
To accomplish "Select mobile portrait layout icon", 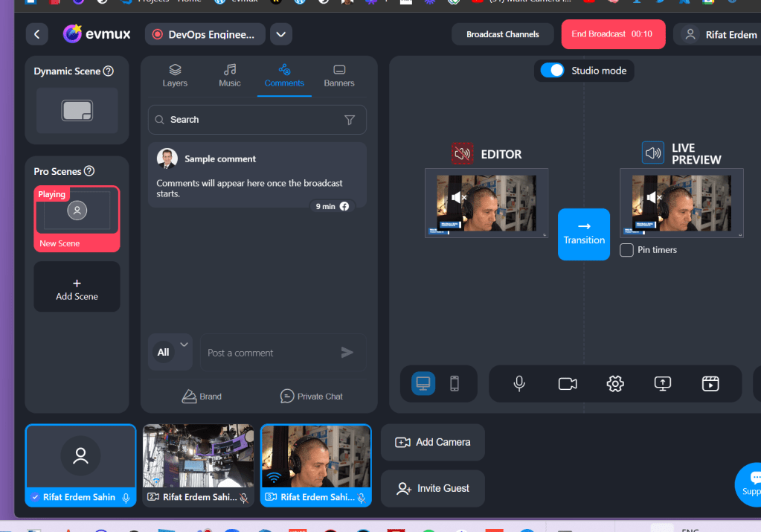I will (x=455, y=383).
